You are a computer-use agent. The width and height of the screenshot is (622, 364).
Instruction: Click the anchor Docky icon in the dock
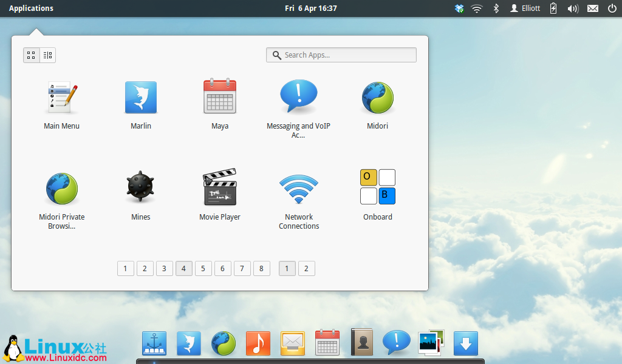click(x=154, y=343)
